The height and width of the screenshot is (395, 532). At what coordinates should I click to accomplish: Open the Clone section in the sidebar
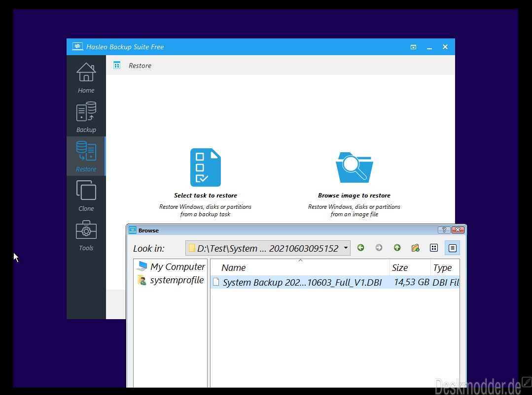86,196
